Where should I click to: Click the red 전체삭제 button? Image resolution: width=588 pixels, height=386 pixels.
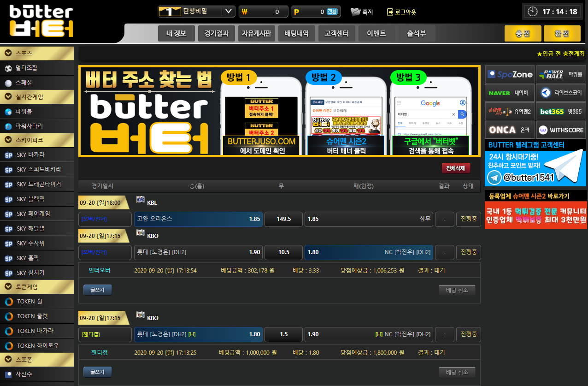tap(455, 168)
